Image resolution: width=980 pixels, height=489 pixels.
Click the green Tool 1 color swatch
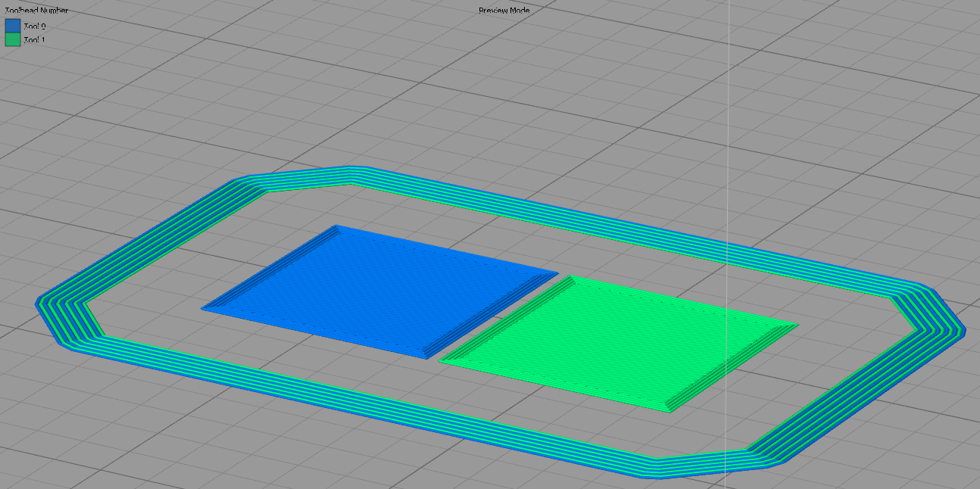click(13, 39)
